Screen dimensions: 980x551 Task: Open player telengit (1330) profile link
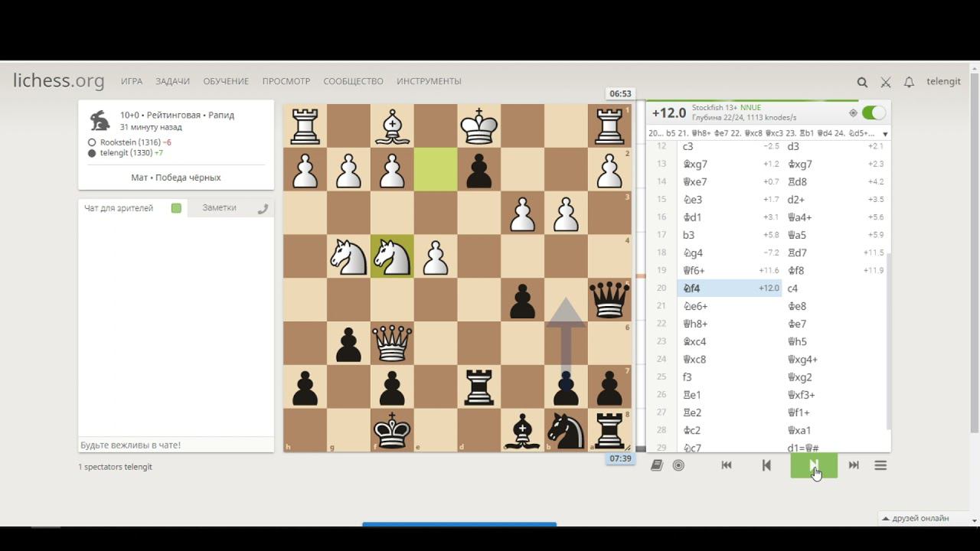click(126, 153)
